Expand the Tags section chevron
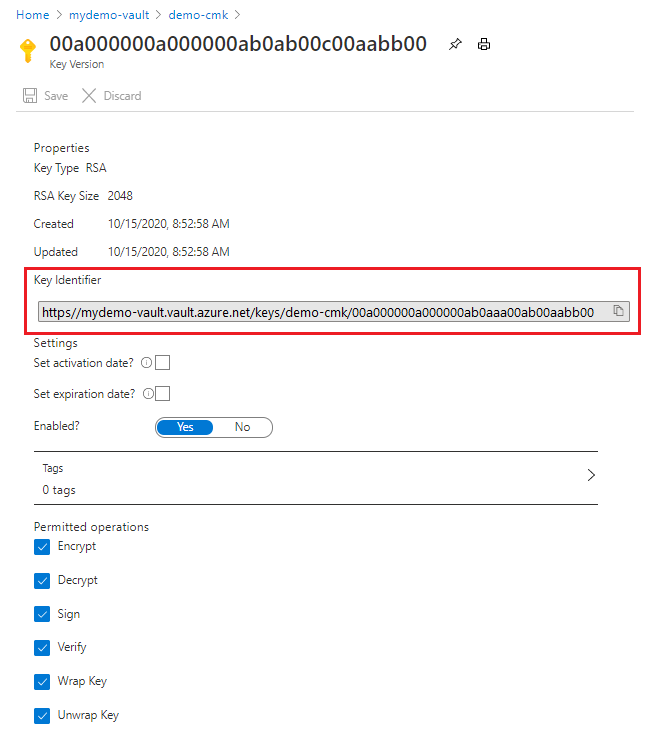 pyautogui.click(x=591, y=475)
